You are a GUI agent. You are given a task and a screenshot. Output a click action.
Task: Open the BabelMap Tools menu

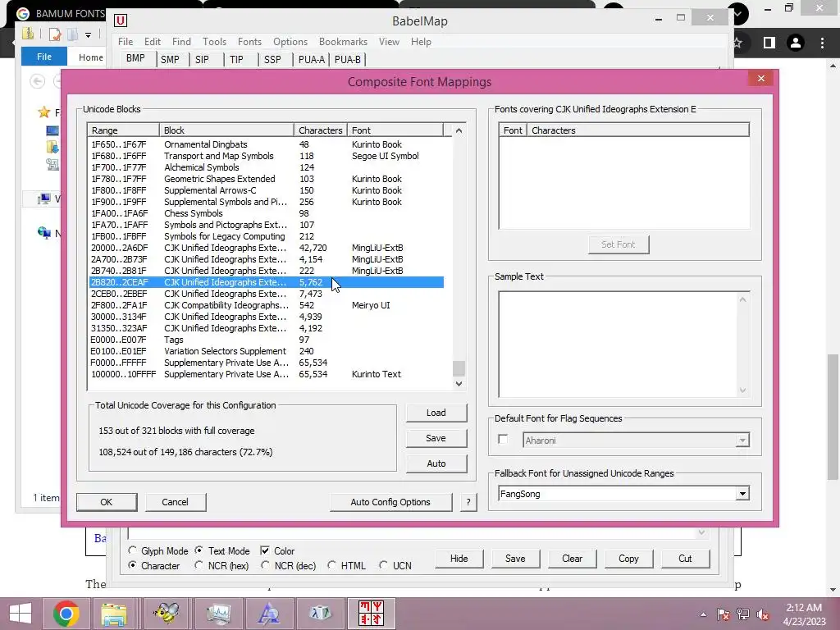214,41
